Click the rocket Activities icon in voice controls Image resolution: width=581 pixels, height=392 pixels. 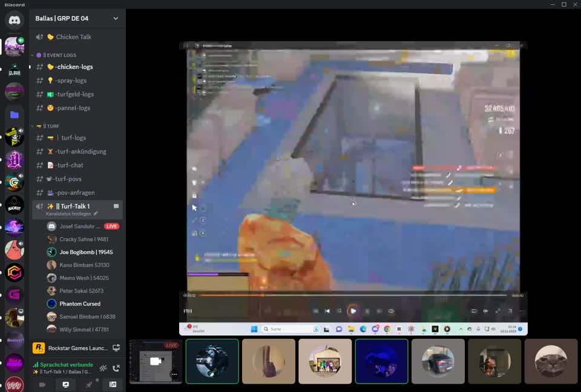pos(89,384)
